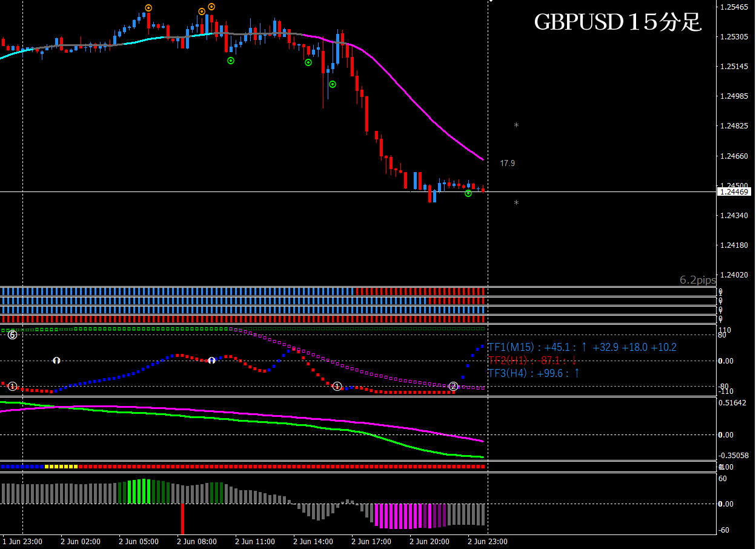Click the leftmost circled ① marker on -80 level
Image resolution: width=756 pixels, height=549 pixels.
pos(12,386)
